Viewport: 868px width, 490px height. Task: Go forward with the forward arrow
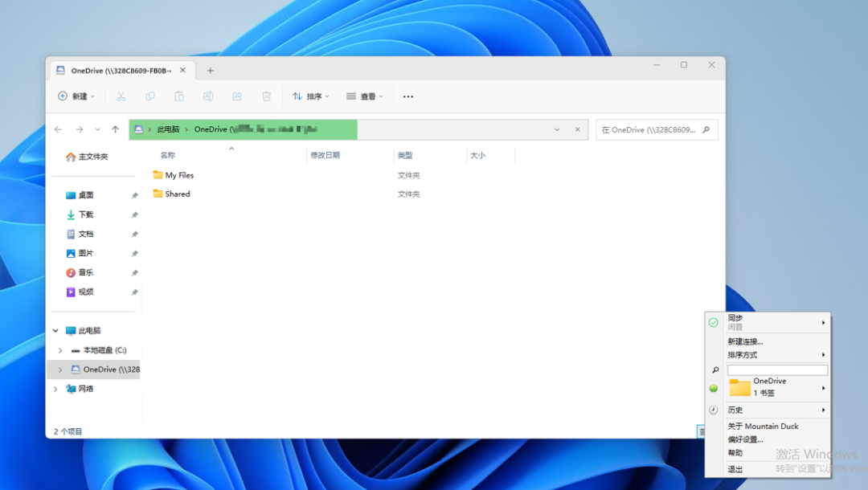tap(79, 129)
